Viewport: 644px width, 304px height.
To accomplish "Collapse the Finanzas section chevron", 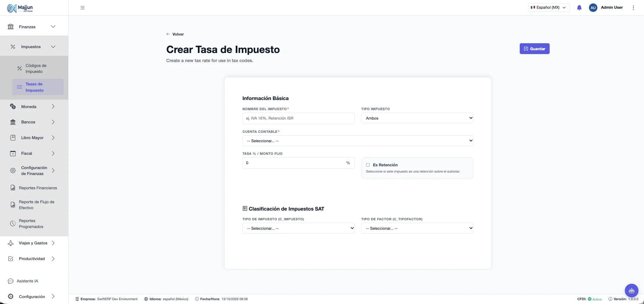I will (53, 27).
